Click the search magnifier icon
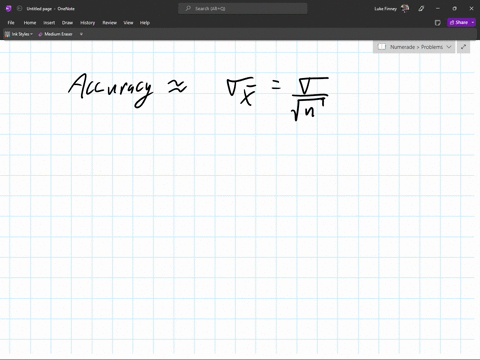 point(188,9)
